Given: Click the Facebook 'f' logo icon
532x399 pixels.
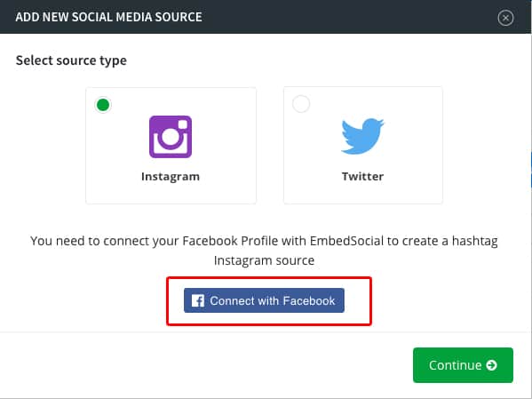Looking at the screenshot, I should [198, 300].
